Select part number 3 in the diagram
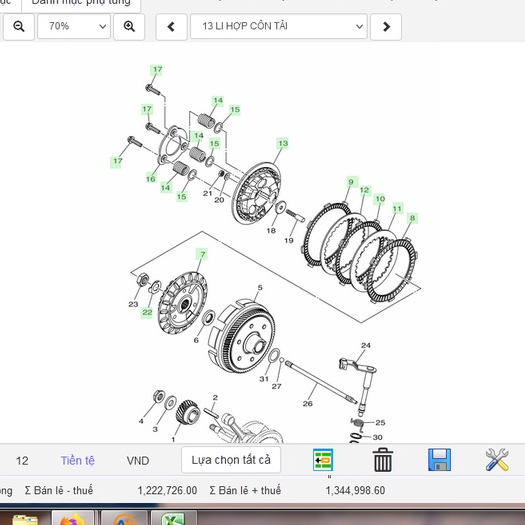 [155, 429]
